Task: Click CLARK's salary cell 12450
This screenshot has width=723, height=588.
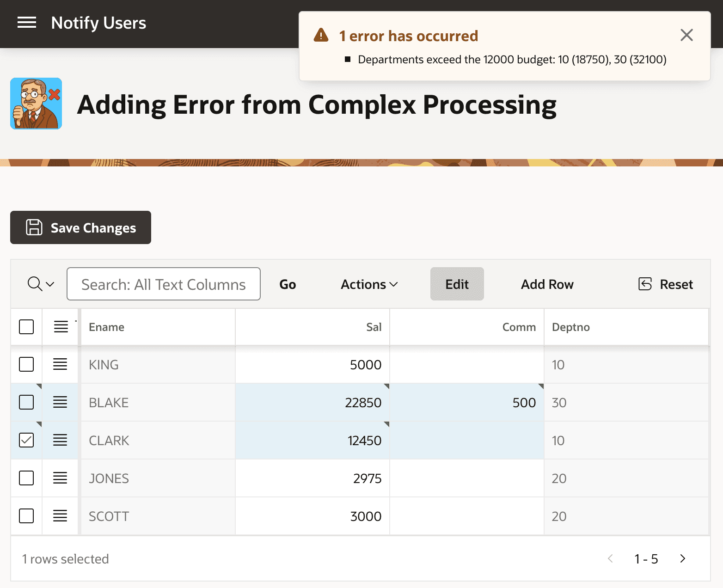Action: (x=312, y=441)
